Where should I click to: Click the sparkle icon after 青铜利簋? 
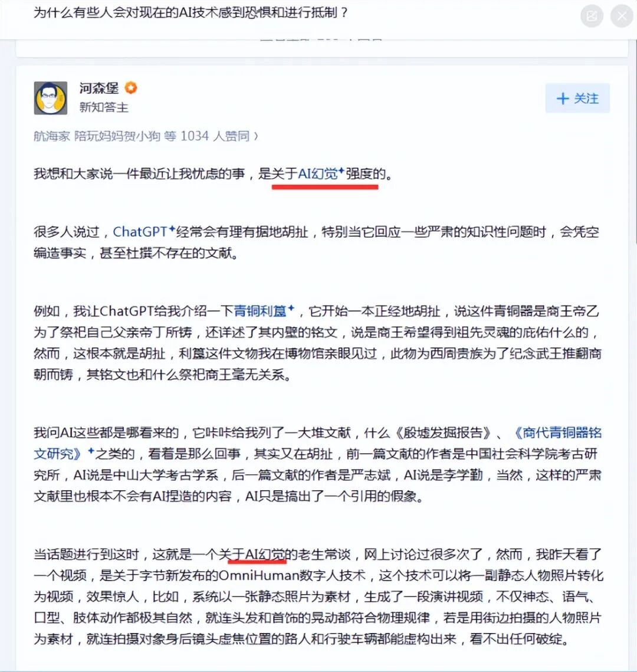pos(291,308)
